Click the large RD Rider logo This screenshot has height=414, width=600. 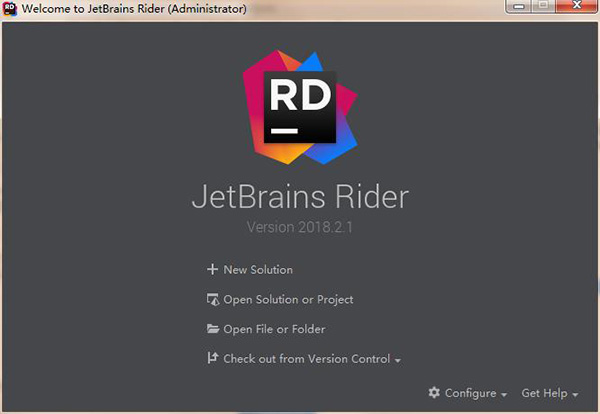(300, 107)
